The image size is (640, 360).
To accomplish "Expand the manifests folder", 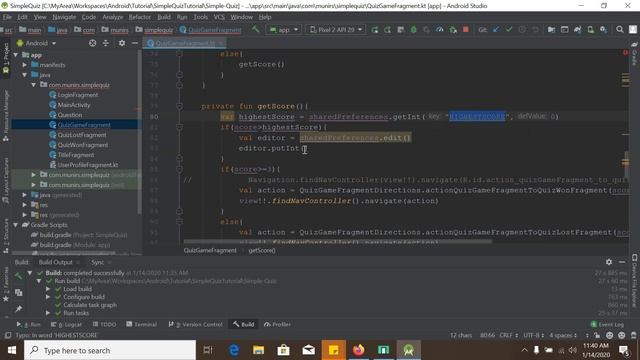I will tap(24, 65).
